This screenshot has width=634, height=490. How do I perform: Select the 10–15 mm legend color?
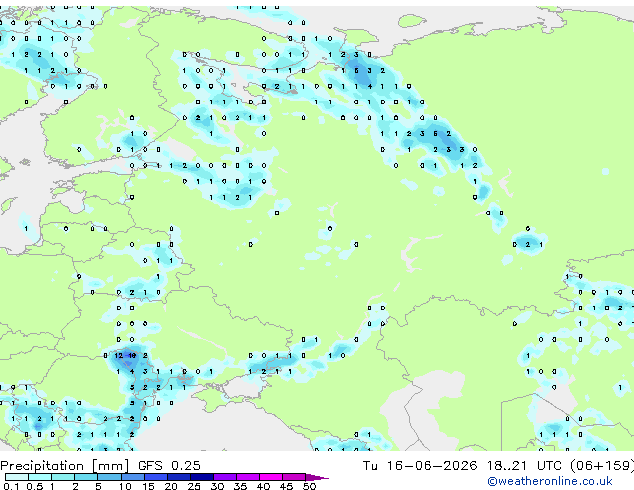pyautogui.click(x=132, y=477)
